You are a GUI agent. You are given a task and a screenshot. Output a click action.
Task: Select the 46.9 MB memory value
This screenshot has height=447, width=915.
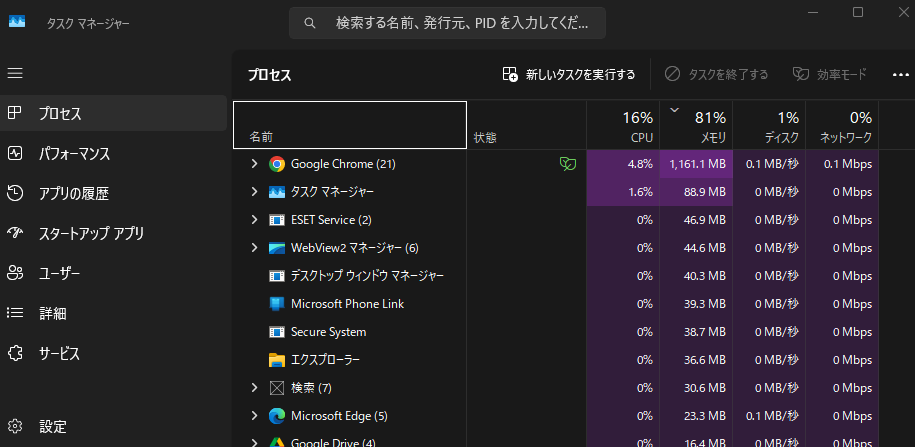tap(696, 220)
